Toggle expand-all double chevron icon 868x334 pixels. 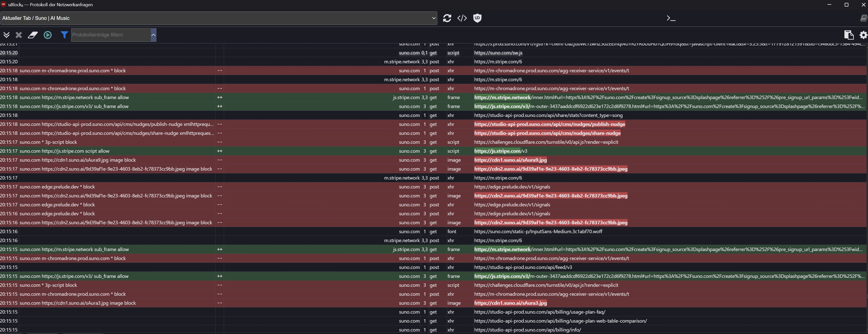pyautogui.click(x=6, y=35)
